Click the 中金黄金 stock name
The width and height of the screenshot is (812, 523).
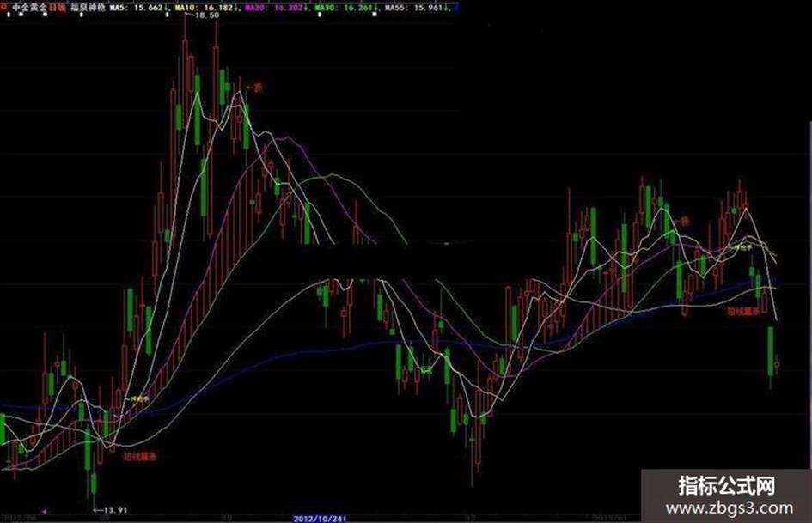coord(29,8)
